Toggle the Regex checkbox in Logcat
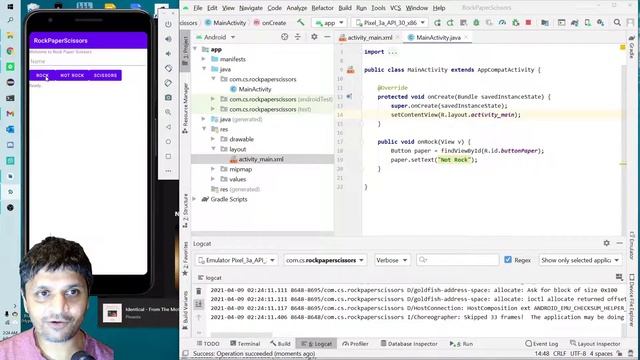 (508, 260)
